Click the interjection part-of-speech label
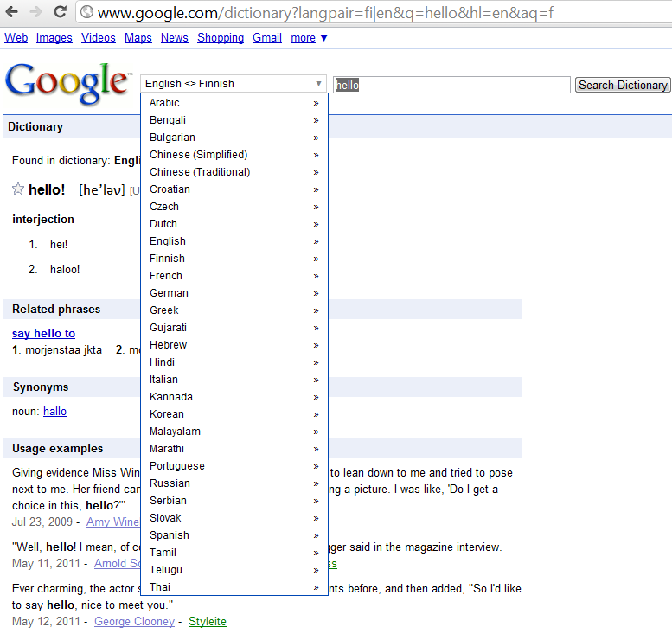 [x=43, y=219]
